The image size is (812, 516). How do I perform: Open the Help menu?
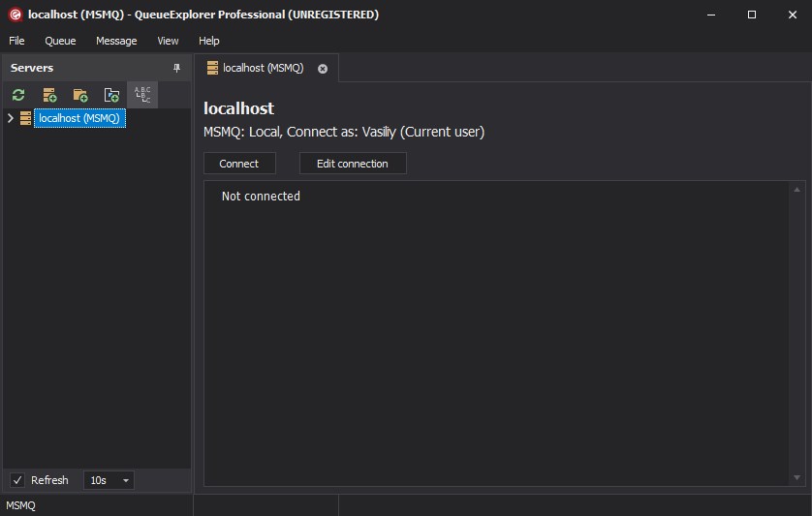[209, 41]
